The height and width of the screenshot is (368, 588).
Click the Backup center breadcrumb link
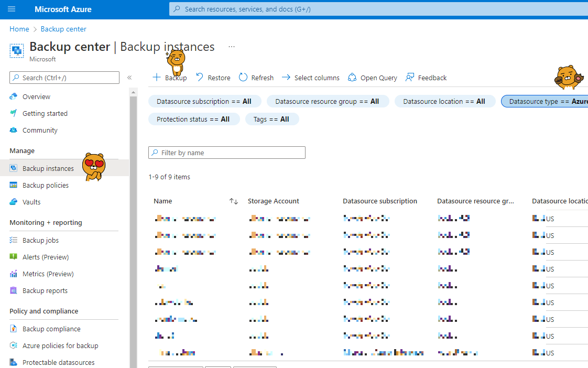pos(63,29)
